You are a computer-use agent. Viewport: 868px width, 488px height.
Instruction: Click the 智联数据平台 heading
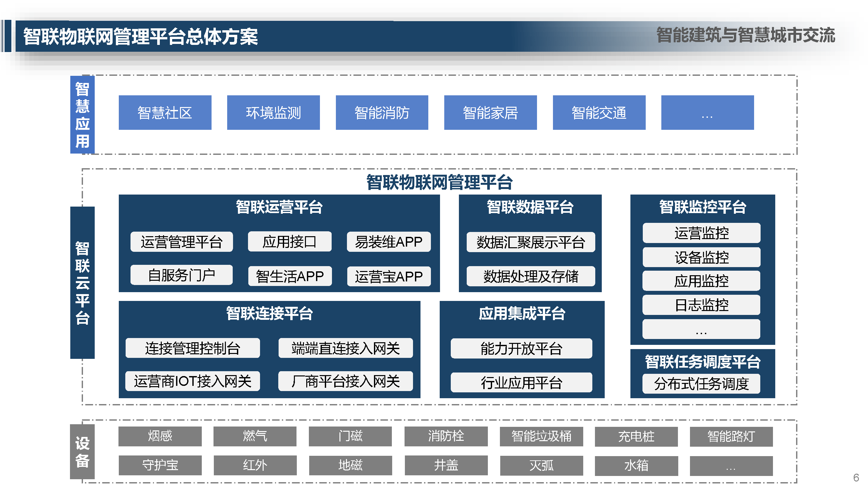[530, 207]
